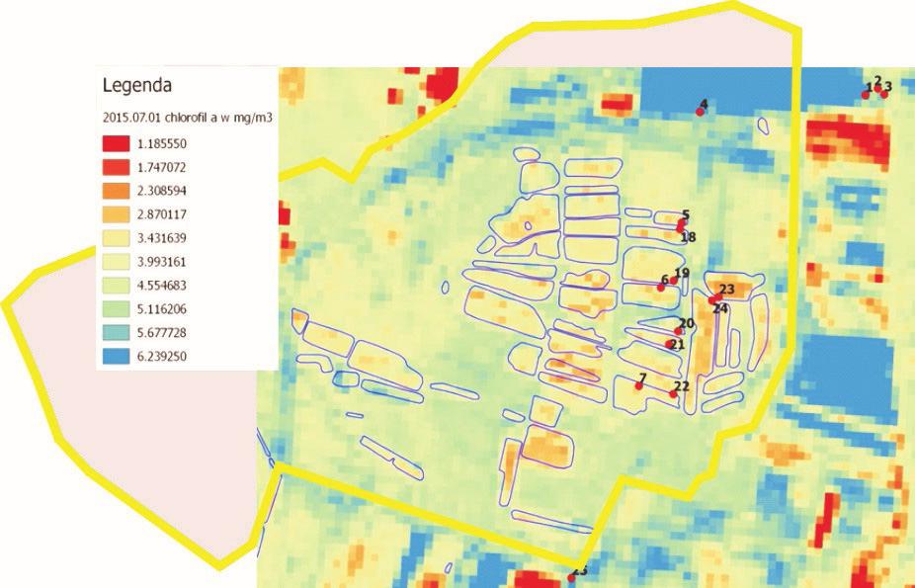Click the map label '5'
The width and height of the screenshot is (915, 588).
pyautogui.click(x=686, y=215)
